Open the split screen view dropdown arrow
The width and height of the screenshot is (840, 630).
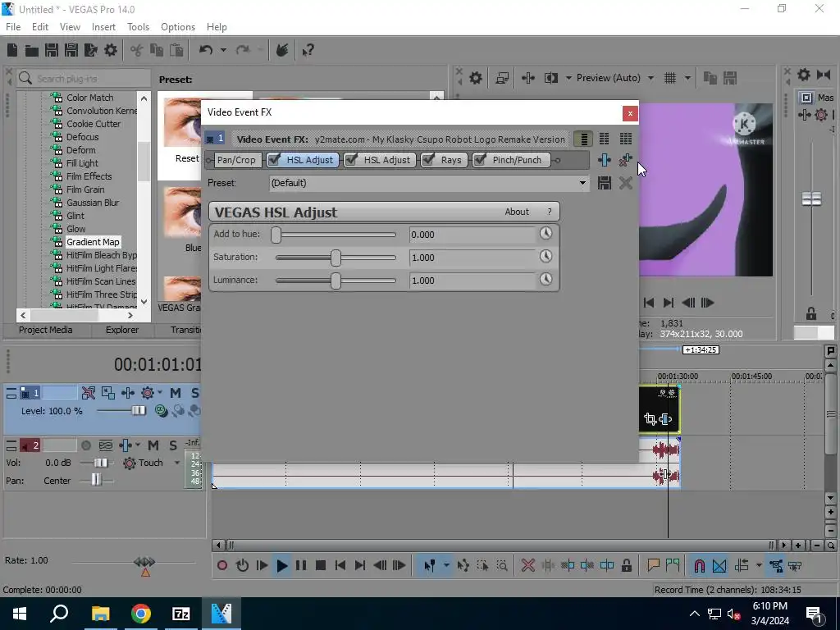(568, 78)
